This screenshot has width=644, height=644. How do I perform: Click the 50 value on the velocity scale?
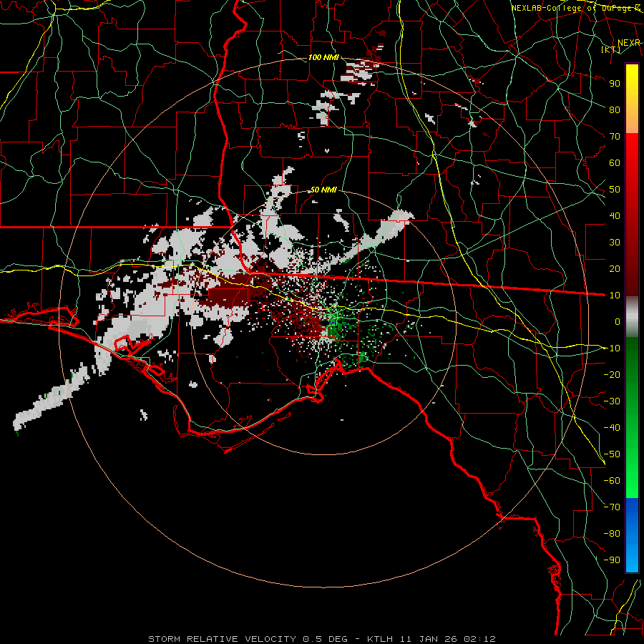tap(615, 190)
